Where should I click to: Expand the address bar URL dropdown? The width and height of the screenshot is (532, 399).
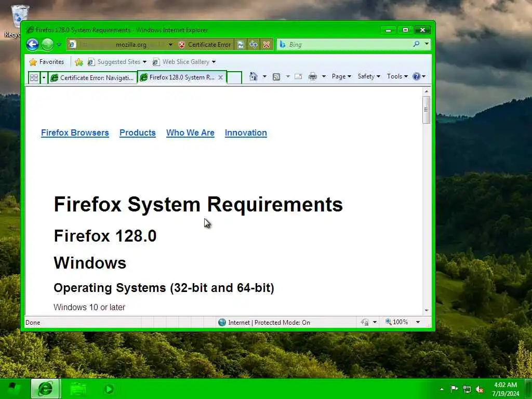pyautogui.click(x=170, y=45)
